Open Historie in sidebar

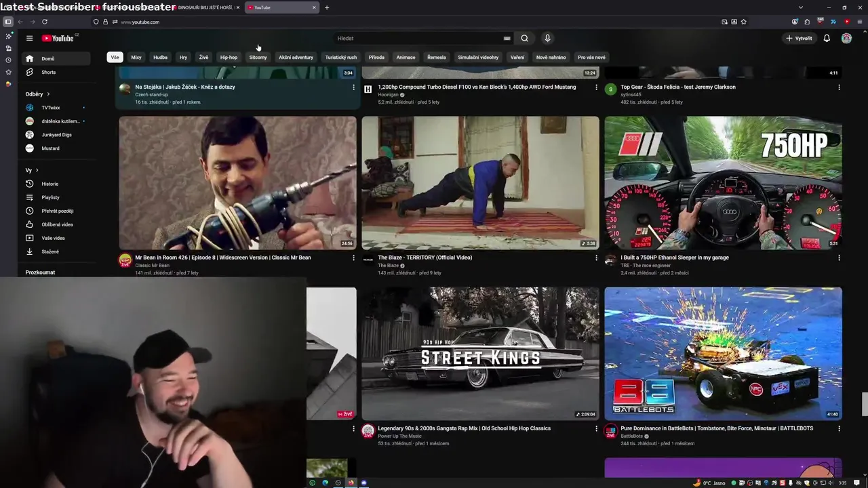point(57,184)
